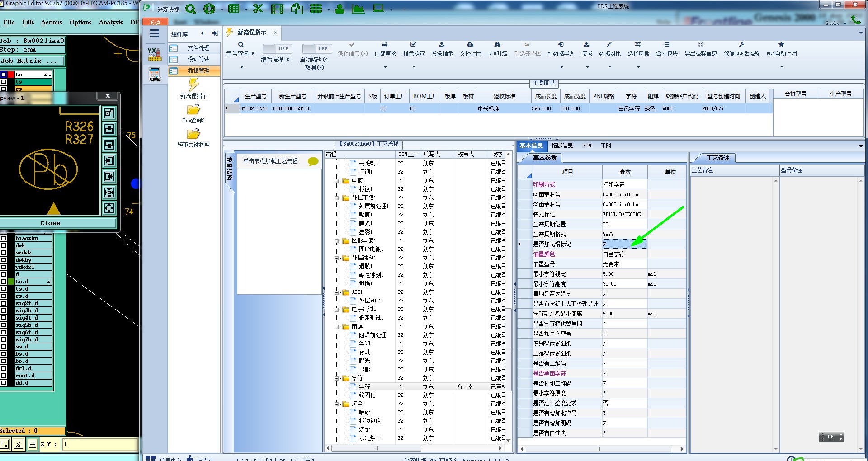Click the green grid table icon
This screenshot has height=461, width=868.
pyautogui.click(x=234, y=9)
